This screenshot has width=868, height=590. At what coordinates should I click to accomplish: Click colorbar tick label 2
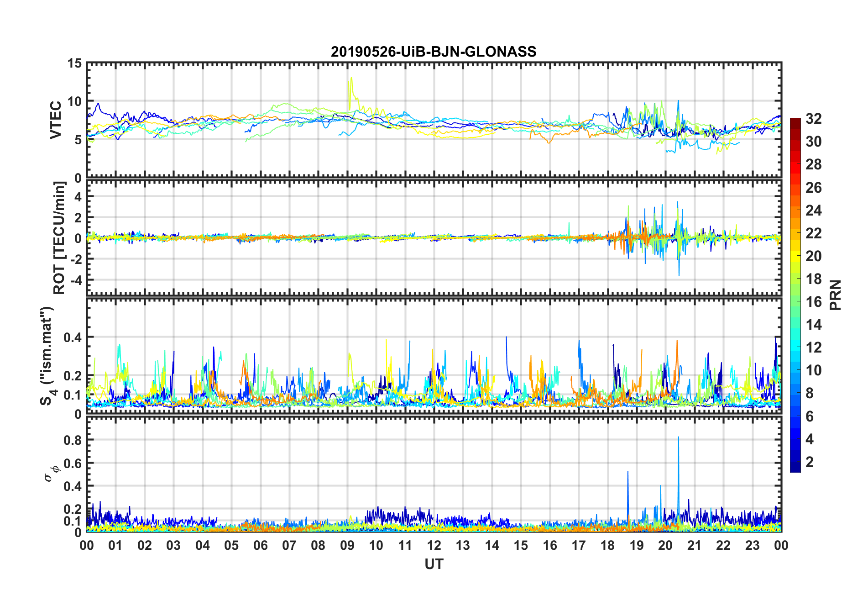tap(809, 462)
